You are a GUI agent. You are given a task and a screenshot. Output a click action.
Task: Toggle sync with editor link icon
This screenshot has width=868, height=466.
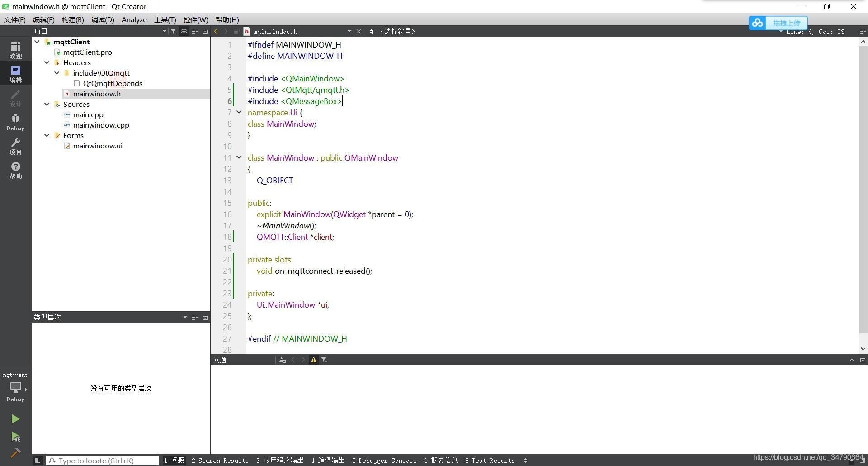184,31
